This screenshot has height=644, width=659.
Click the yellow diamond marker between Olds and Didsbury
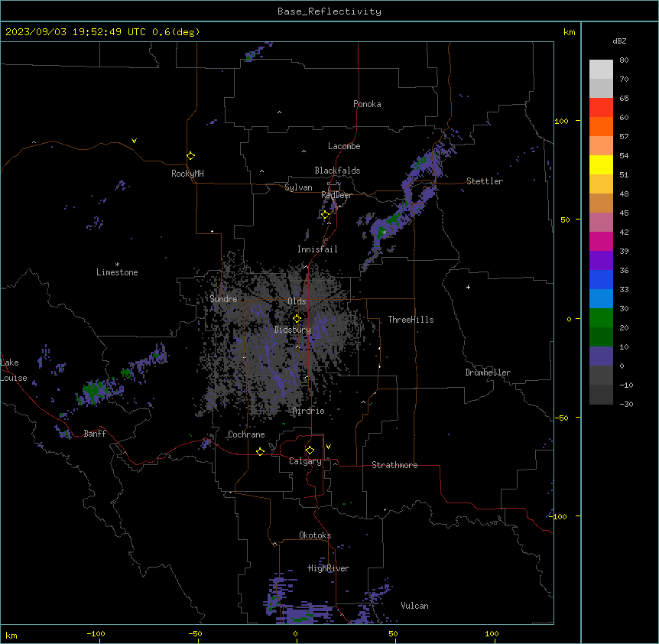coord(297,318)
